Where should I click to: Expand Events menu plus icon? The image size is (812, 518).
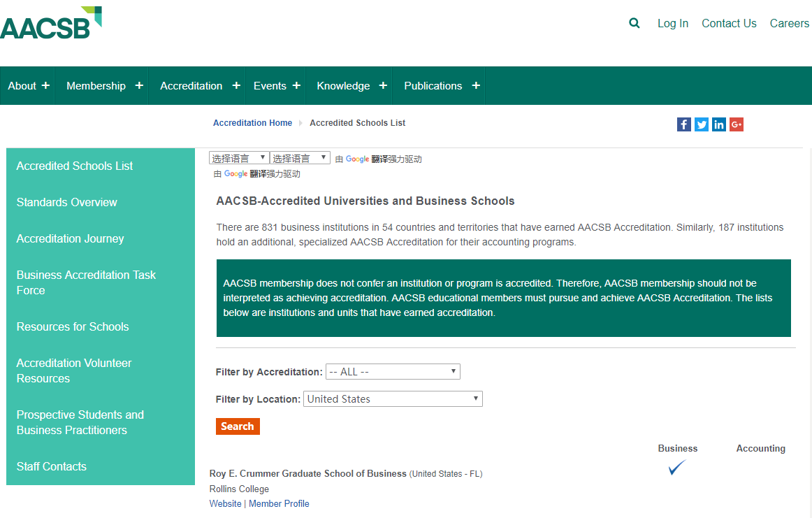[x=296, y=85]
